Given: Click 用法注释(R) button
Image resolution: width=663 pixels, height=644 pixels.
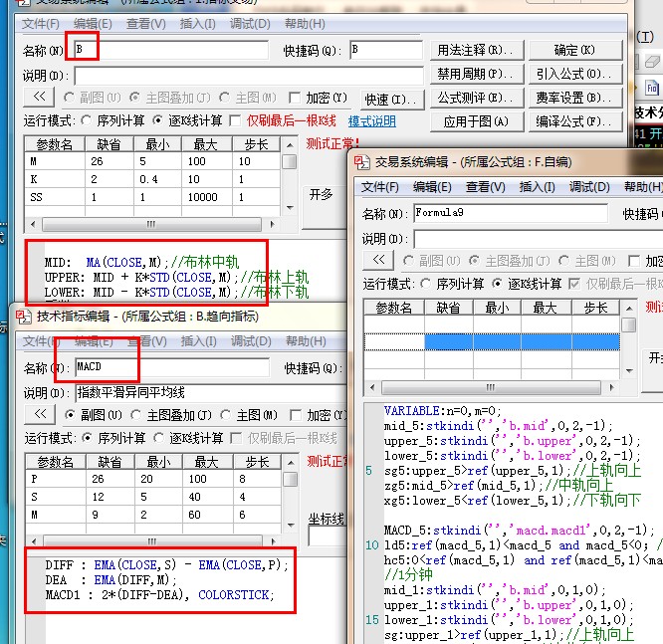Looking at the screenshot, I should click(x=477, y=51).
